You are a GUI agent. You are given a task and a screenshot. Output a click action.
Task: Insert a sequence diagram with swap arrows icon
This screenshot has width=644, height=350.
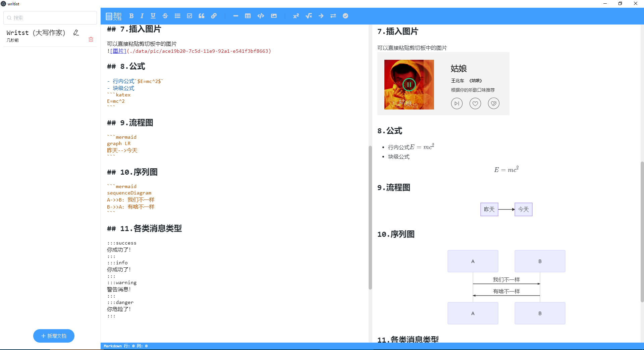(333, 16)
